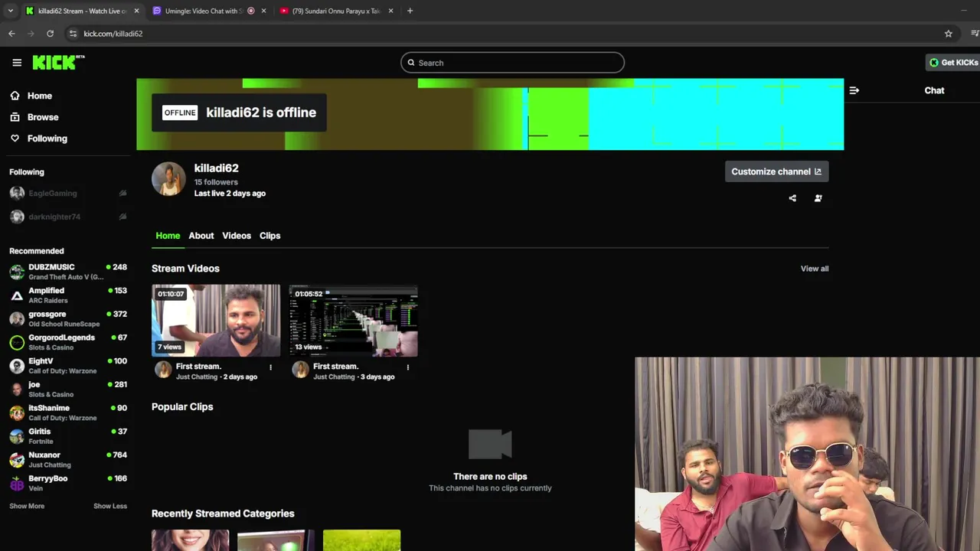Image resolution: width=980 pixels, height=551 pixels.
Task: Click GorgorodLegends channel avatar
Action: tap(17, 342)
